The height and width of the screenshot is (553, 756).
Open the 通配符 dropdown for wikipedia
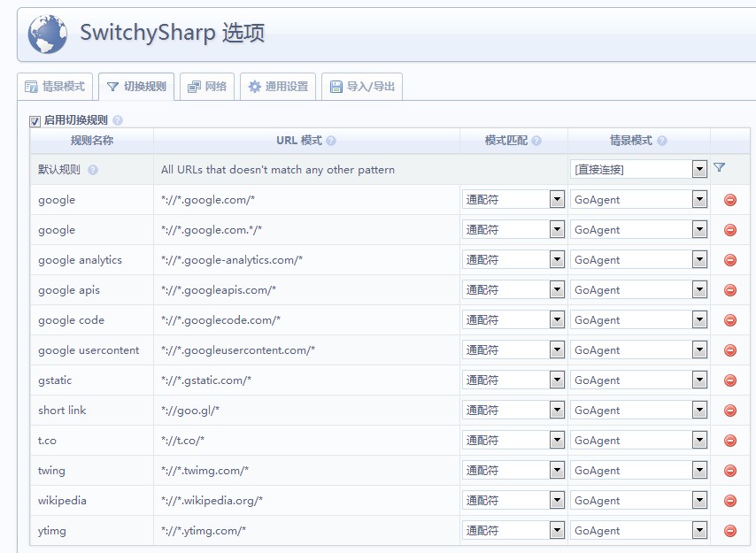pyautogui.click(x=513, y=501)
